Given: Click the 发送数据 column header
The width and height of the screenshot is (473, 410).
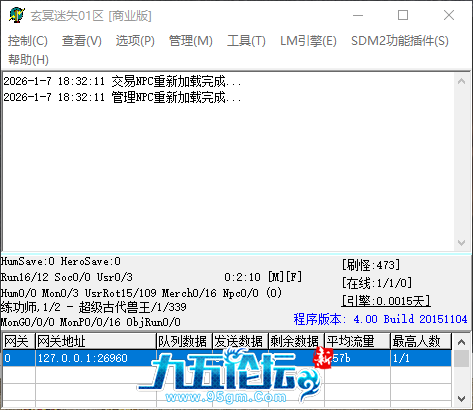Looking at the screenshot, I should click(240, 341).
